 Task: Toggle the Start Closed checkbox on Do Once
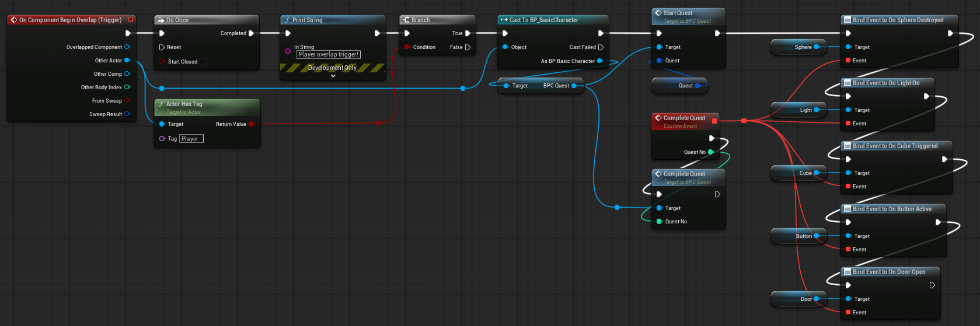click(x=203, y=62)
